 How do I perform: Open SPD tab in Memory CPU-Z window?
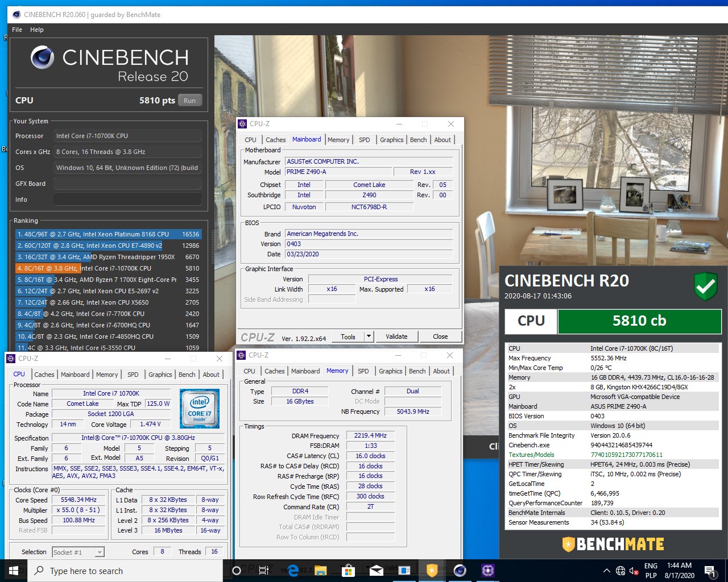click(x=363, y=371)
